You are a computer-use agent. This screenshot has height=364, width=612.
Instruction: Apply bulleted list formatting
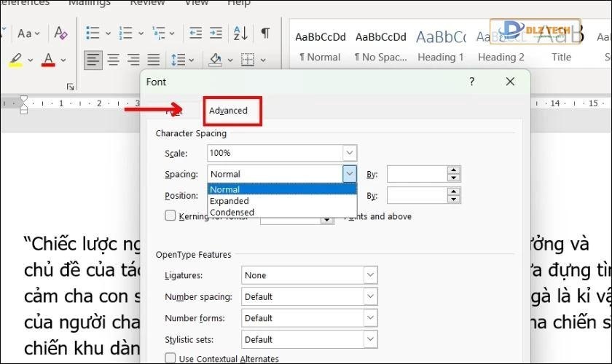[93, 33]
